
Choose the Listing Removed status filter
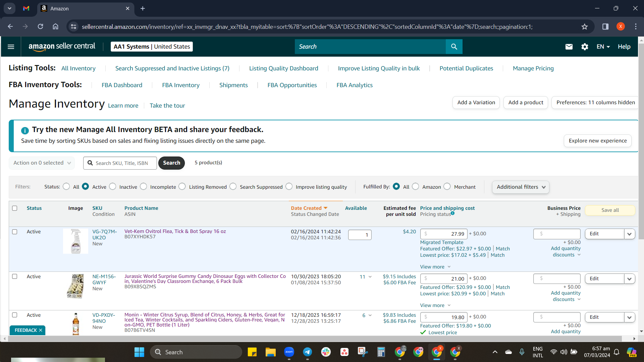coord(182,187)
